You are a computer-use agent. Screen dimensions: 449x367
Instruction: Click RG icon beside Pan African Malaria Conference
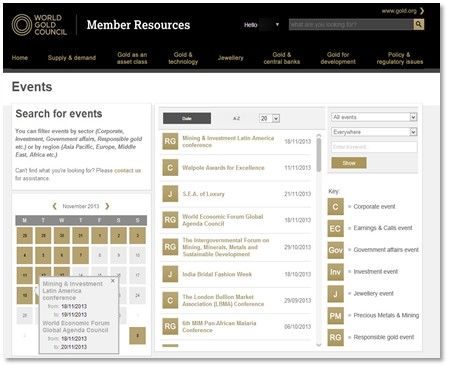170,327
